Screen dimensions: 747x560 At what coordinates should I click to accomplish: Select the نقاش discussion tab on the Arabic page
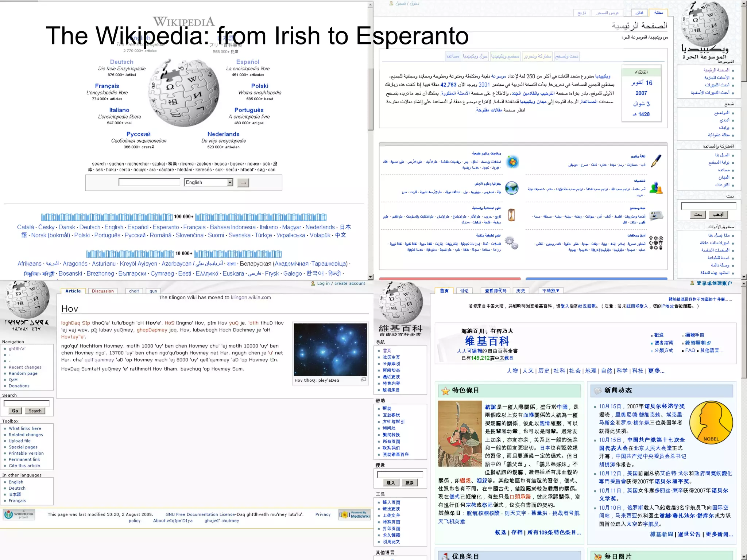[639, 13]
